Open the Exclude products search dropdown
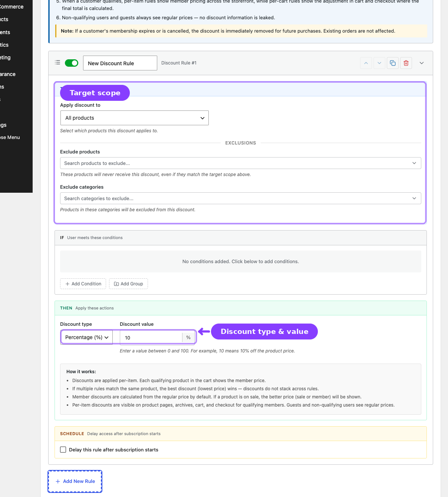This screenshot has height=497, width=448. [241, 163]
